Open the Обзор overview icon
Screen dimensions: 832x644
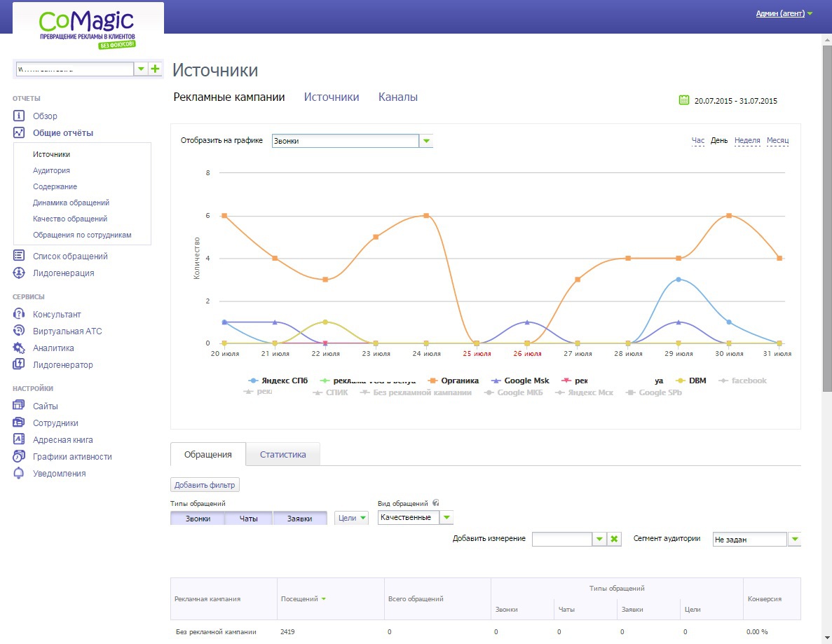(18, 116)
